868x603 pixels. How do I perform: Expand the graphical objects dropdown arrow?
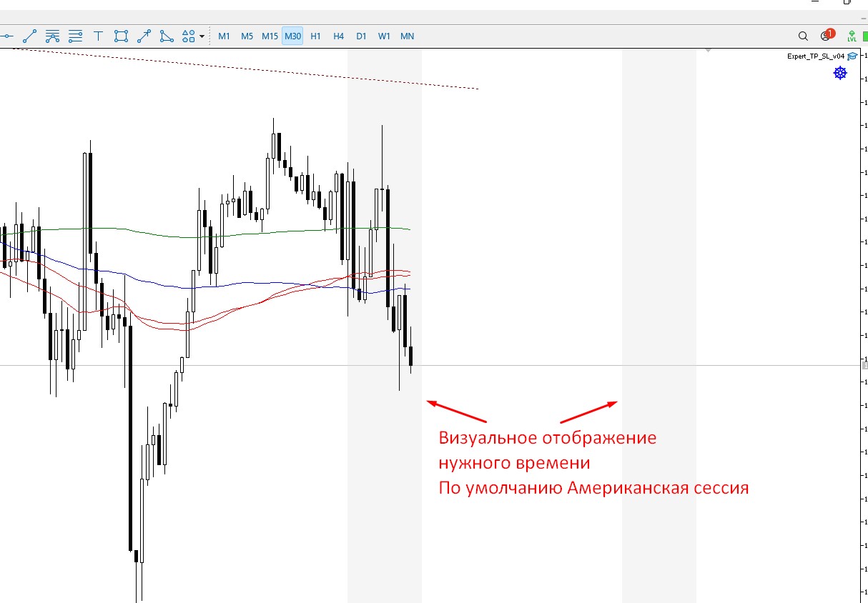click(202, 36)
